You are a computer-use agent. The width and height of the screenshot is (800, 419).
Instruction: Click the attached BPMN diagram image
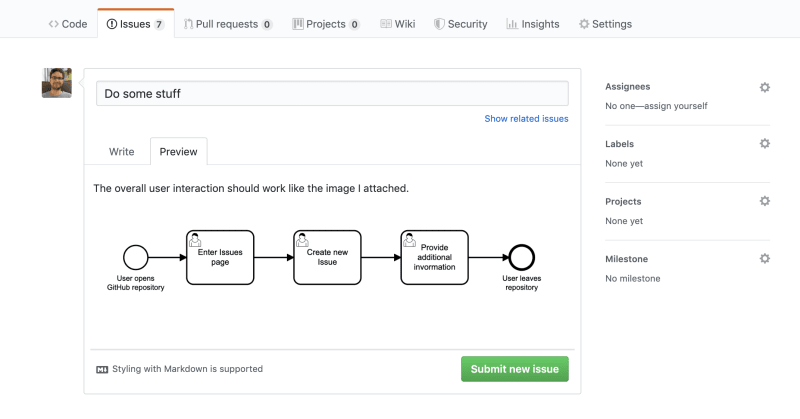pos(324,260)
